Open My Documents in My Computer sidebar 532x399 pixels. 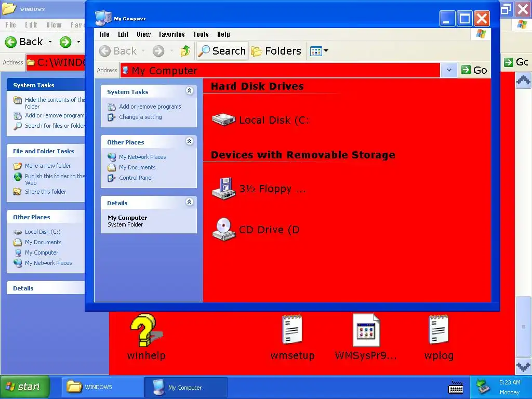point(137,167)
